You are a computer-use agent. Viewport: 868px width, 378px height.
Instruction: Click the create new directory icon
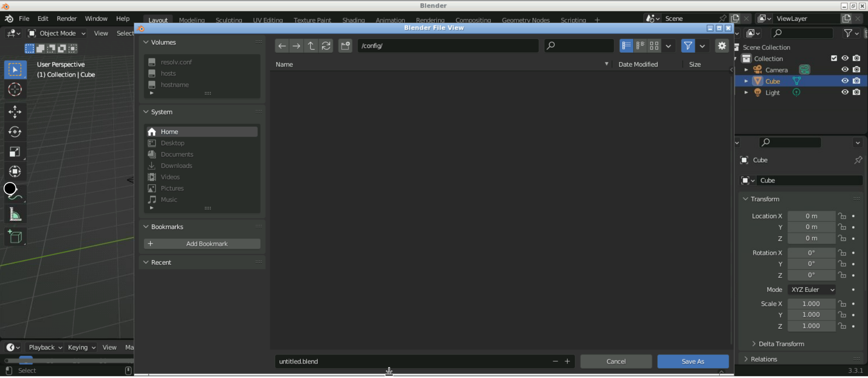(x=345, y=46)
